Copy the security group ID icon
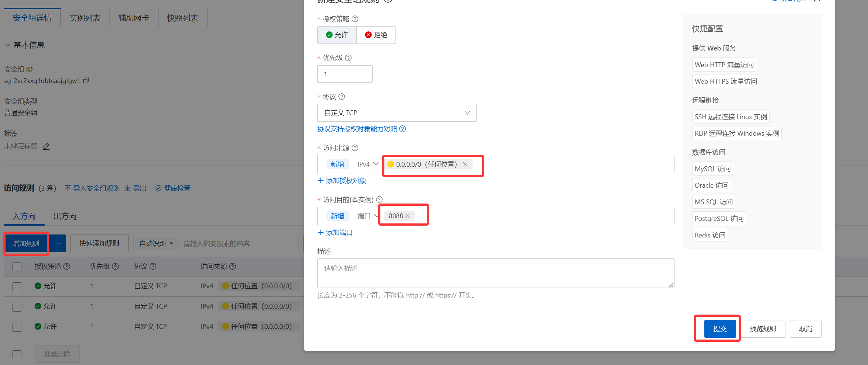The height and width of the screenshot is (365, 868). 86,80
